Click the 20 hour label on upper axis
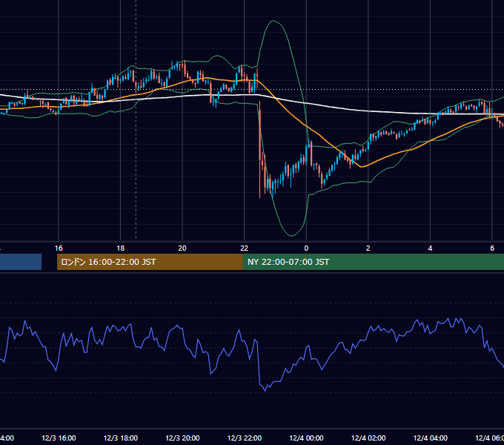Image resolution: width=504 pixels, height=445 pixels. (182, 248)
